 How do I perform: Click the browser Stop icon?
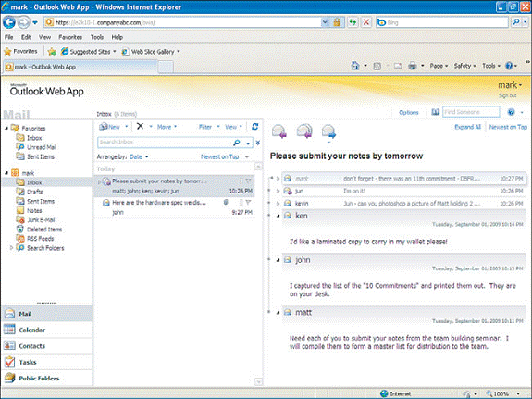[x=366, y=22]
